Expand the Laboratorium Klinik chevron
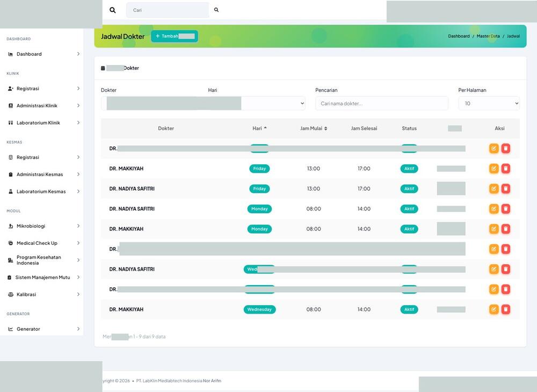The image size is (537, 392). click(x=78, y=122)
